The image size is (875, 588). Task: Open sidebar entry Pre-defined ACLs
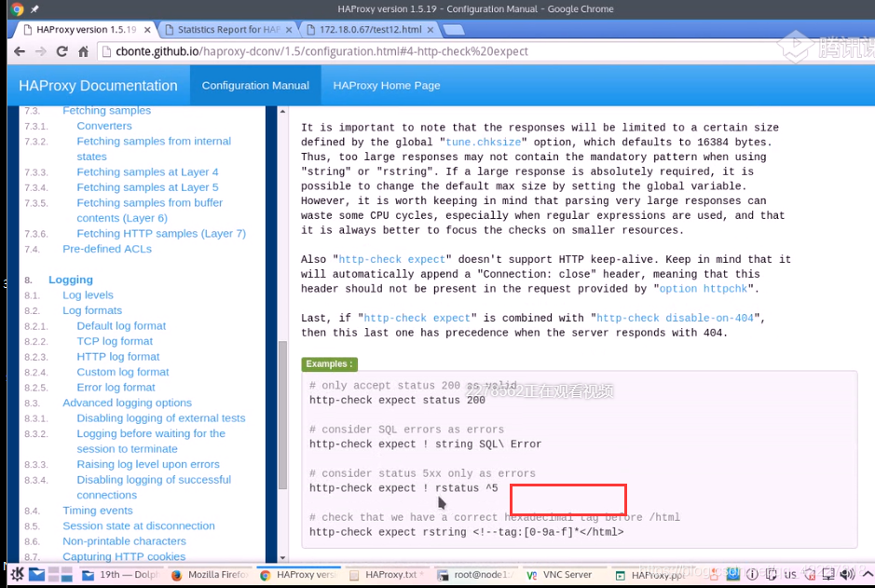click(107, 249)
